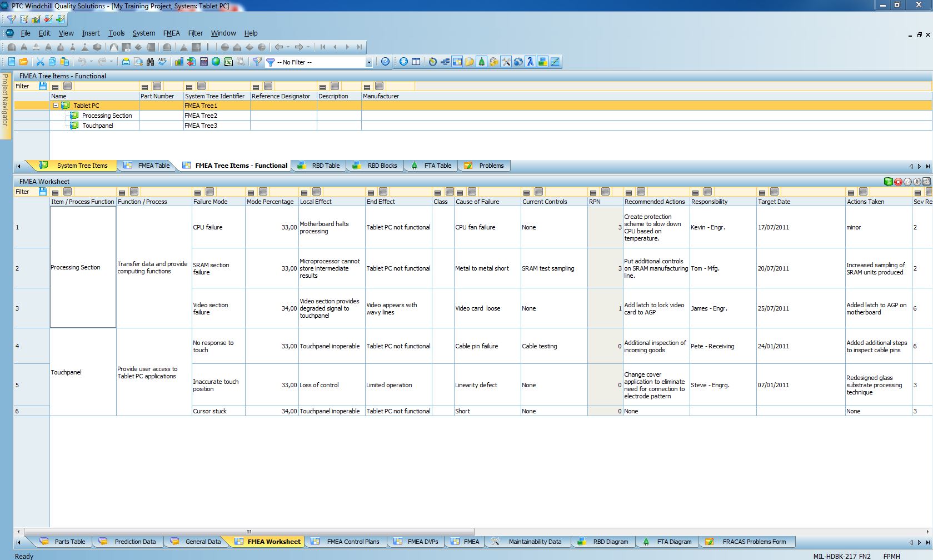This screenshot has height=560, width=933.
Task: Click the Copy icon in toolbar
Action: pyautogui.click(x=52, y=62)
